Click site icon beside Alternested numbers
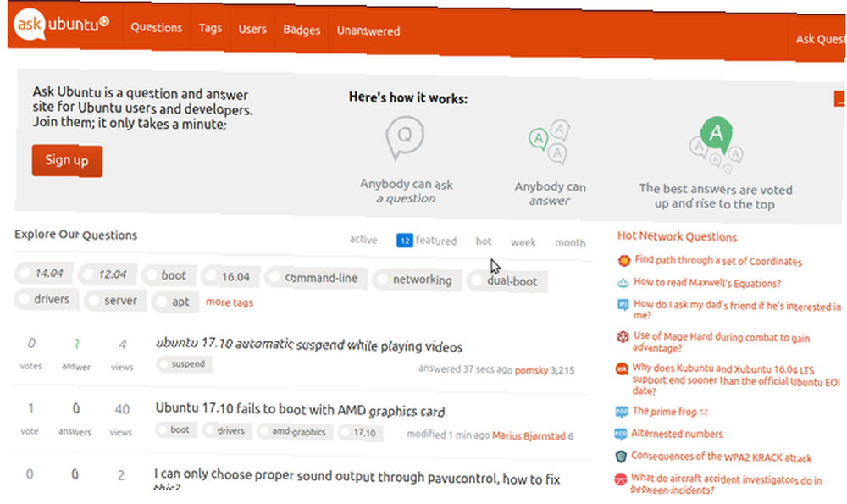The width and height of the screenshot is (847, 504). [x=621, y=434]
